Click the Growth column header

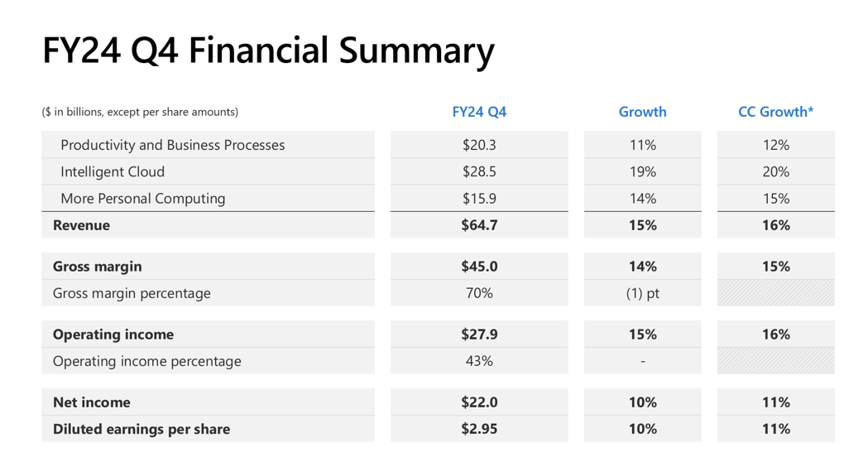[642, 112]
